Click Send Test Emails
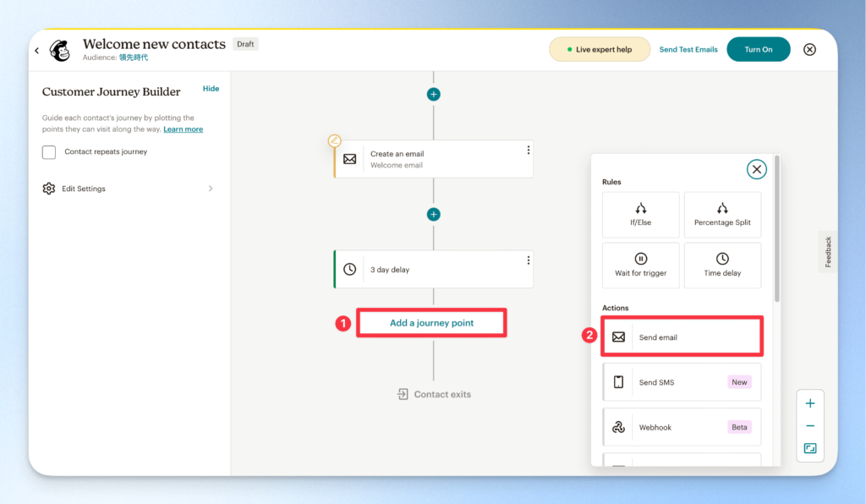Image resolution: width=866 pixels, height=504 pixels. coord(688,50)
